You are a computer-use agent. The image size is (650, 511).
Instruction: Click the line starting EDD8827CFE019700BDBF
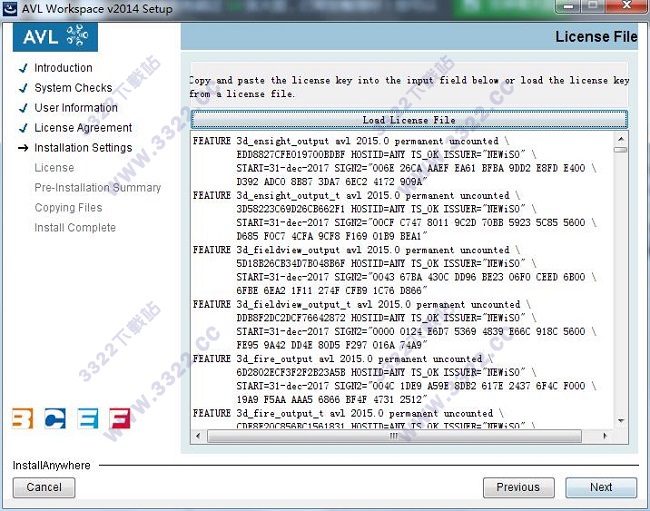[387, 155]
